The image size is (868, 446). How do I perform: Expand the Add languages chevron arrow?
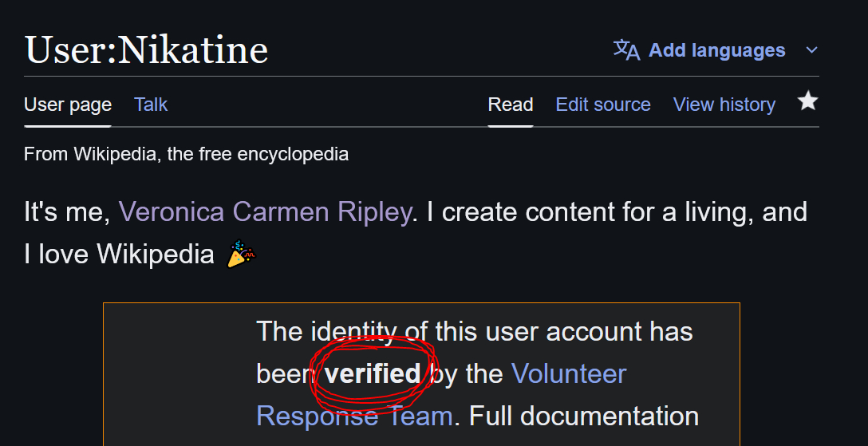click(x=811, y=51)
